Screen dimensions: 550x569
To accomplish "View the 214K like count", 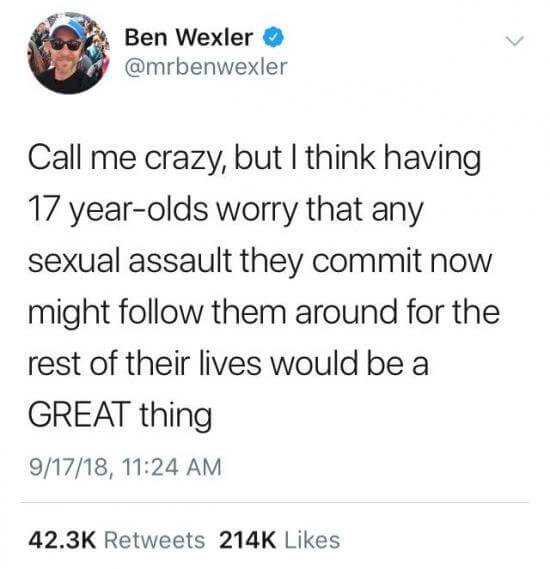I will coord(247,540).
